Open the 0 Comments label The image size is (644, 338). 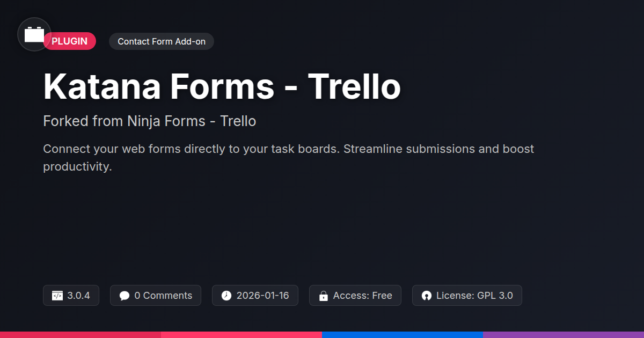[163, 296]
